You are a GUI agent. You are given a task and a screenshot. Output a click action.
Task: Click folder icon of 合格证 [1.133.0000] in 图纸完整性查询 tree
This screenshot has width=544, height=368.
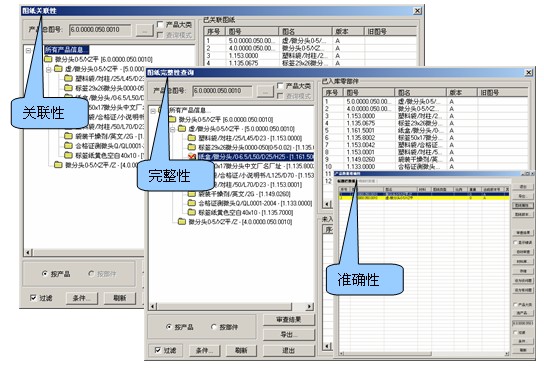coord(192,203)
